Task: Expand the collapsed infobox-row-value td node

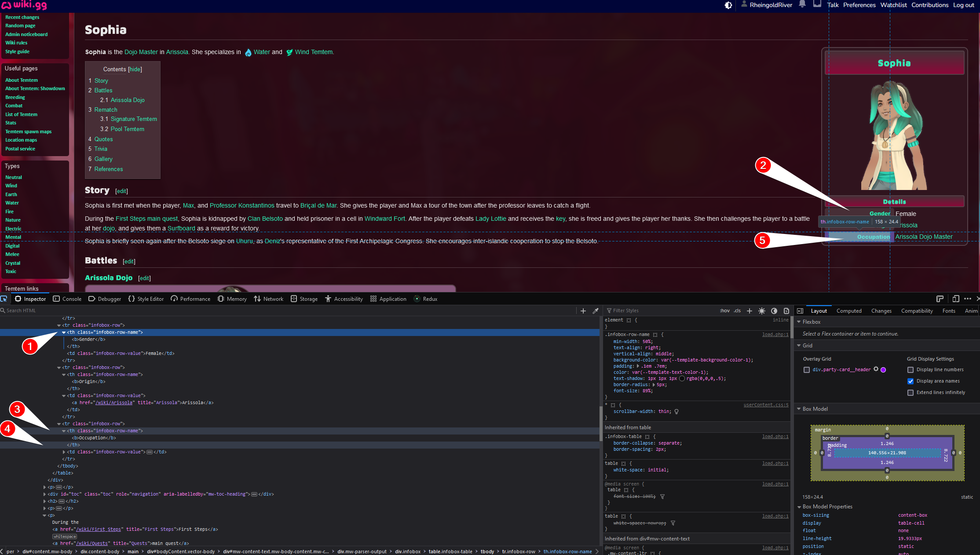Action: point(64,452)
